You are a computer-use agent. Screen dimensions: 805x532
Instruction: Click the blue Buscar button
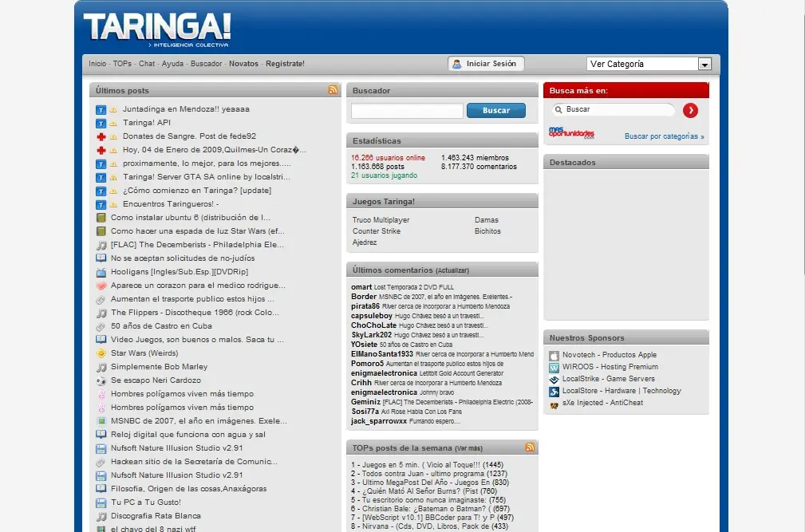pos(496,110)
